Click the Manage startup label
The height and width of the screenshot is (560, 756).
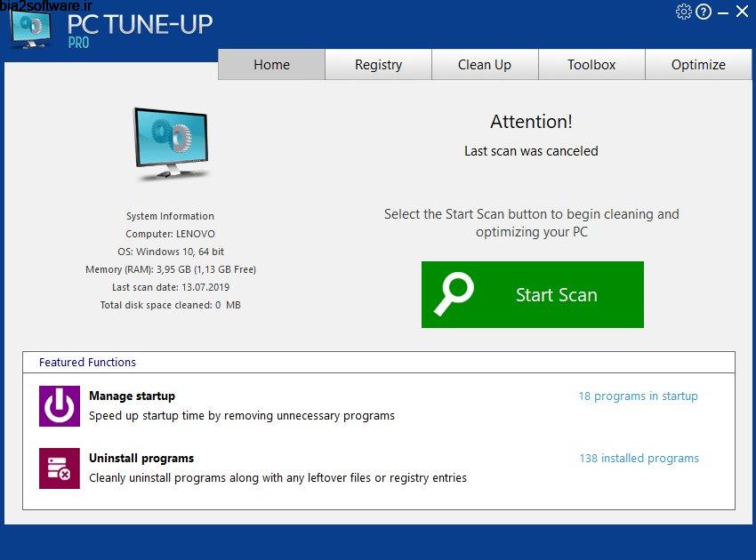coord(132,396)
